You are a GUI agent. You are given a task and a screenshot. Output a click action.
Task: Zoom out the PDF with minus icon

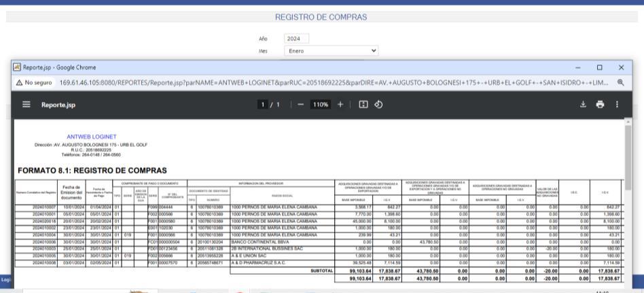click(301, 105)
